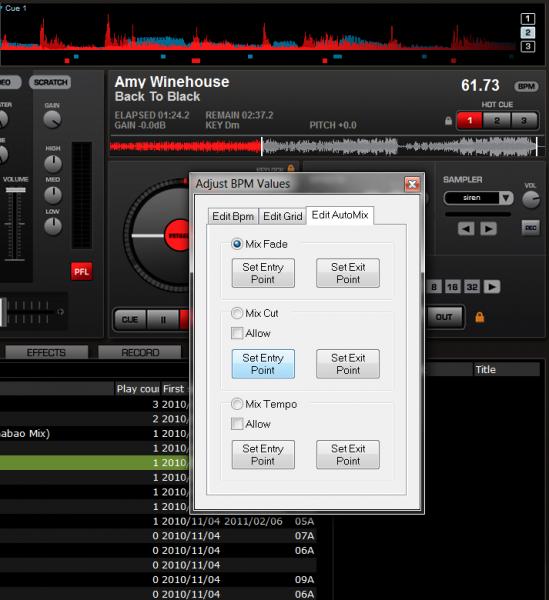Image resolution: width=549 pixels, height=600 pixels.
Task: Click the pause playback button
Action: click(x=163, y=320)
